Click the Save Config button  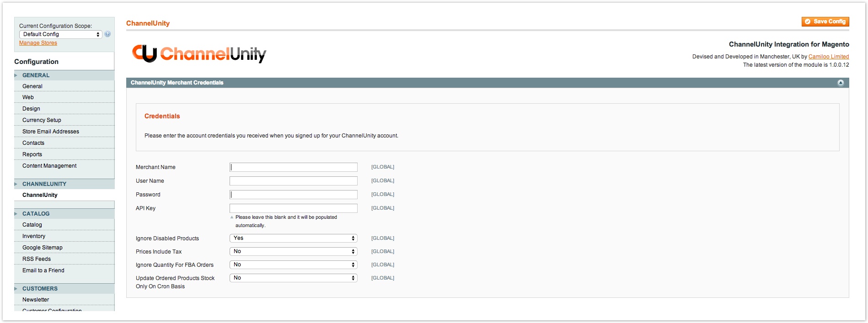pos(825,21)
